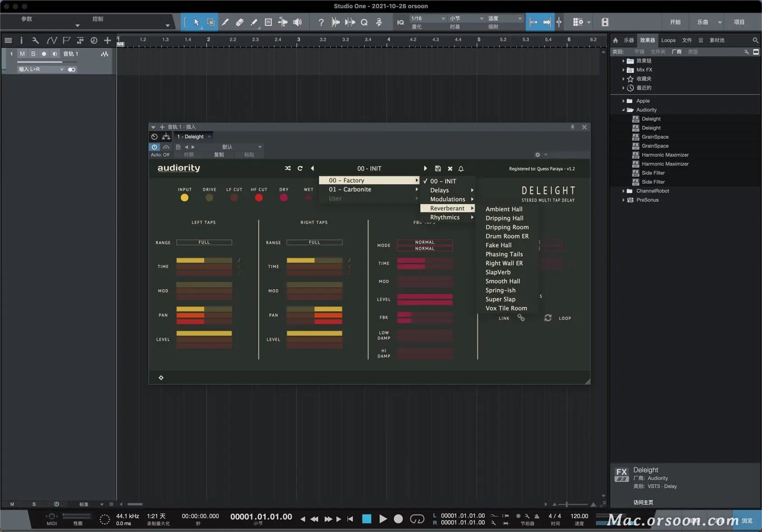The height and width of the screenshot is (532, 762).
Task: Select the Split (knife) tool
Action: click(x=225, y=22)
